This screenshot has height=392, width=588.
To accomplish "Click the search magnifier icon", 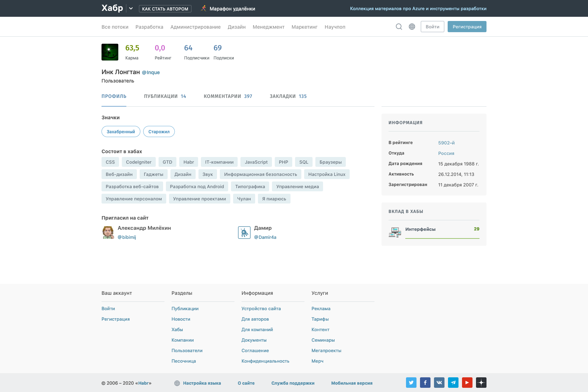I will 399,27.
